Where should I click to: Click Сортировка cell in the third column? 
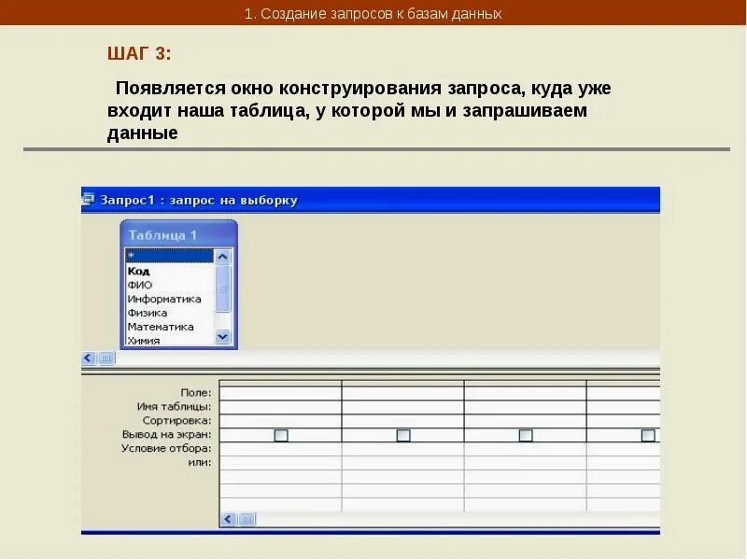click(526, 421)
